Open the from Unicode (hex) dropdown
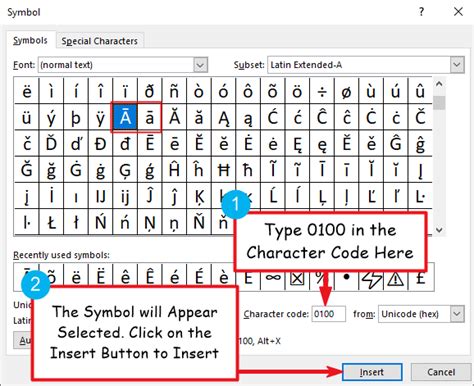474x386 pixels. pyautogui.click(x=457, y=314)
